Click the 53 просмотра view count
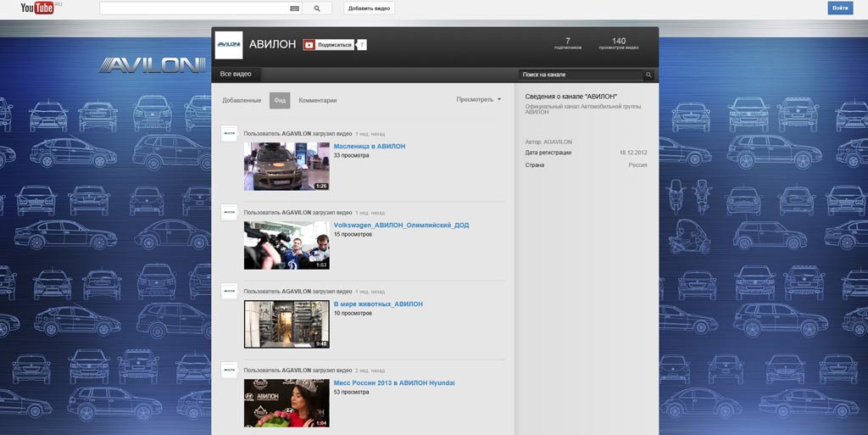 (x=351, y=393)
